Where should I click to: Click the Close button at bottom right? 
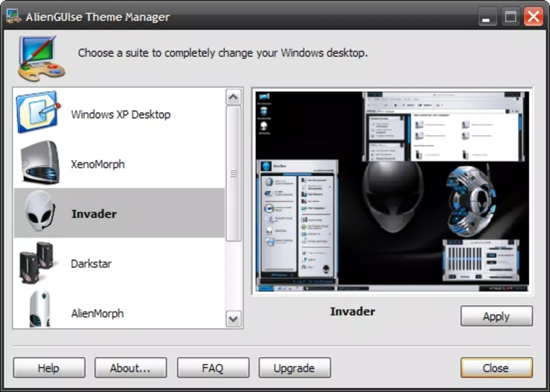(496, 368)
